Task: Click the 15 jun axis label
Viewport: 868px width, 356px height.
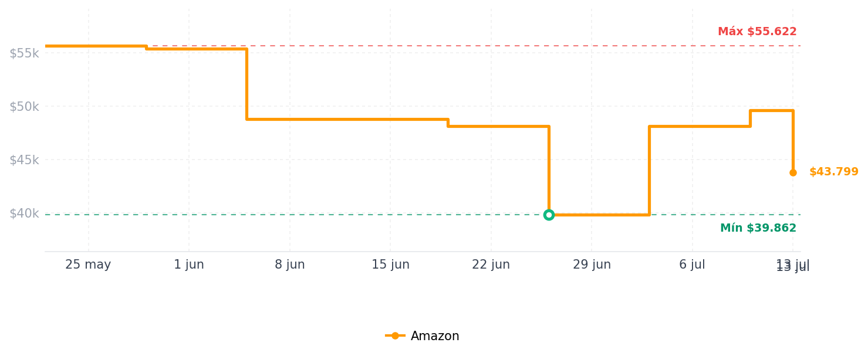Action: 390,265
